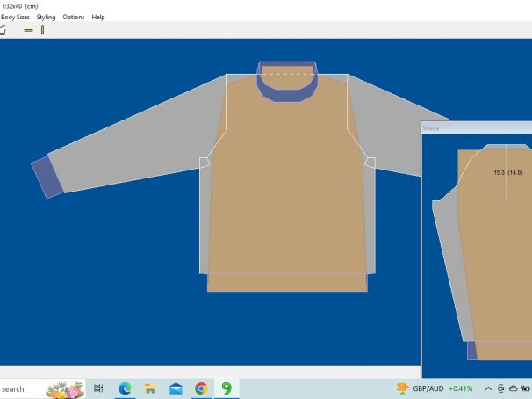Open the Body Sizes menu
Image resolution: width=532 pixels, height=399 pixels.
[15, 17]
